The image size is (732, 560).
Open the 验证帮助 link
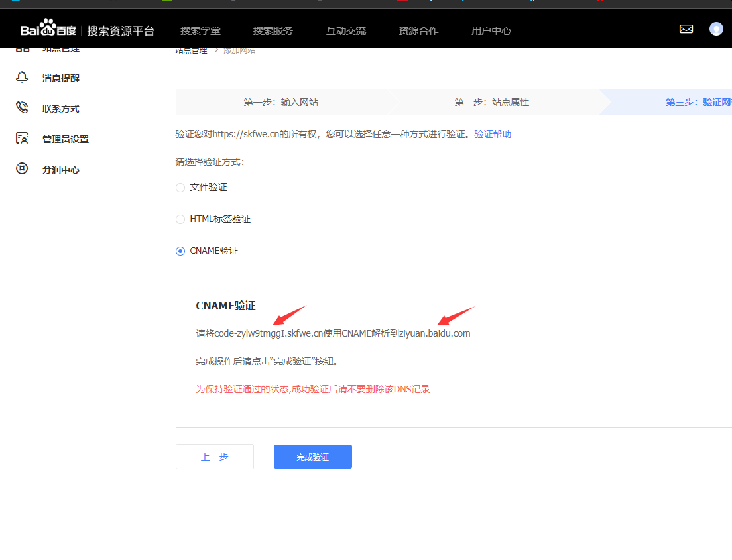pos(493,134)
